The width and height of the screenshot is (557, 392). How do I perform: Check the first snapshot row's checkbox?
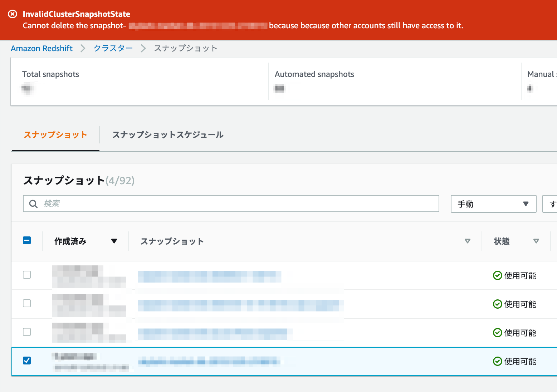tap(27, 275)
